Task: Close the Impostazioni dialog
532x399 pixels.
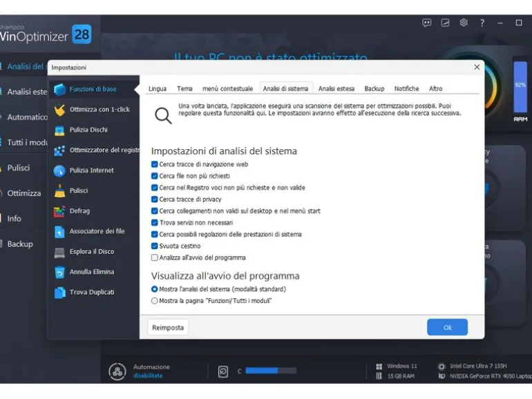Action: pos(477,68)
